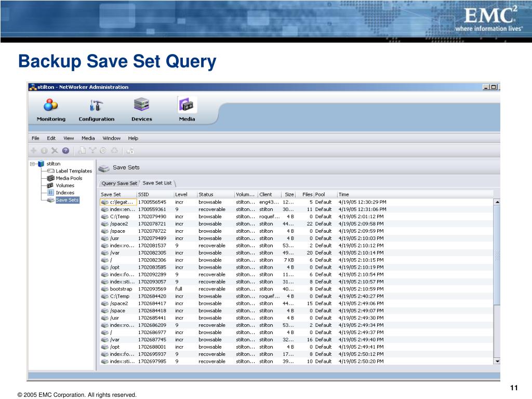Image resolution: width=532 pixels, height=399 pixels.
Task: Select the bootstrap save set row
Action: click(297, 289)
